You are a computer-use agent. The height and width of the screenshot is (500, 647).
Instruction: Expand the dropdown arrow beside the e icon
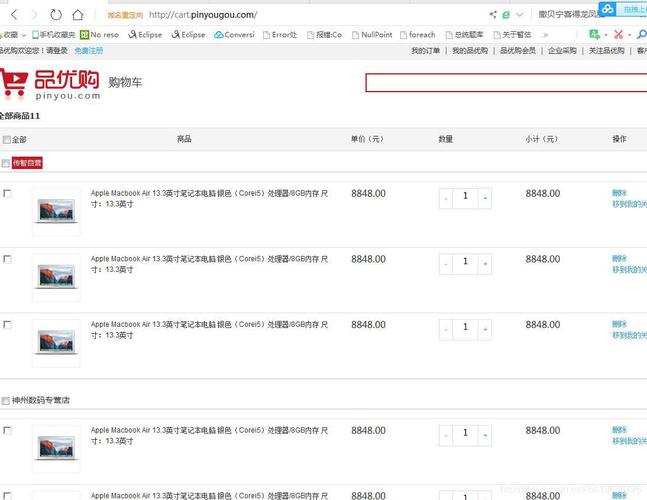tap(519, 15)
